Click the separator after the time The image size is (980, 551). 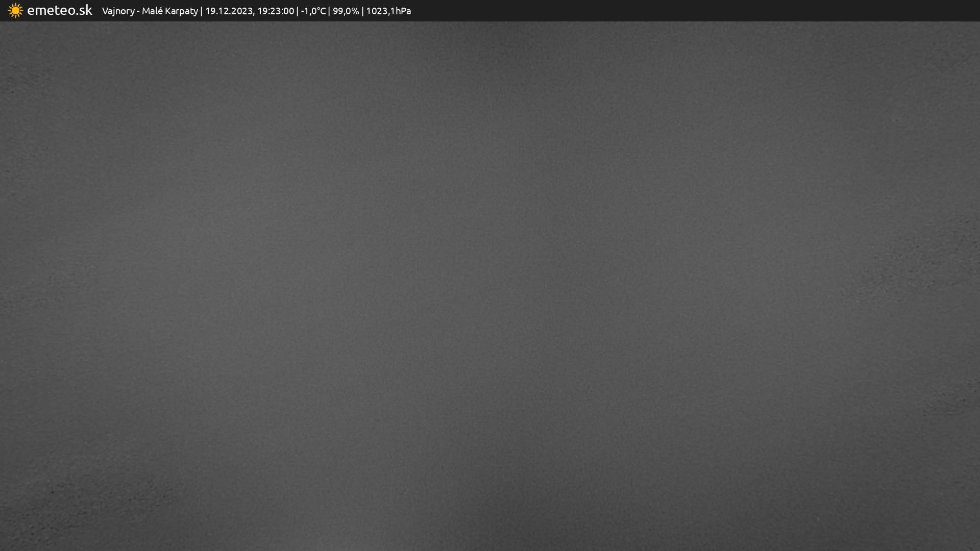pos(298,11)
